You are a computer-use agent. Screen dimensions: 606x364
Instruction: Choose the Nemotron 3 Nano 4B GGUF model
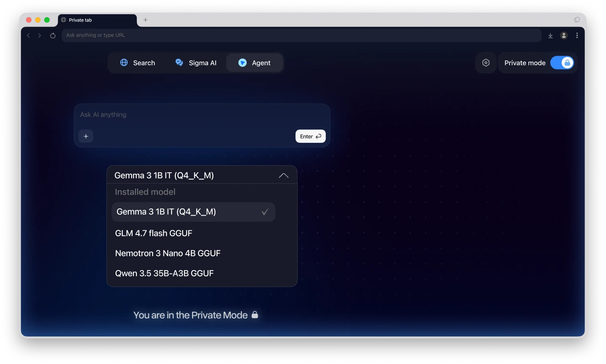(x=168, y=253)
